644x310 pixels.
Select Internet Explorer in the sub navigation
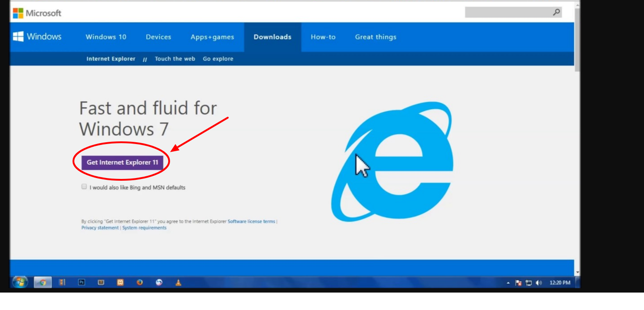point(111,59)
